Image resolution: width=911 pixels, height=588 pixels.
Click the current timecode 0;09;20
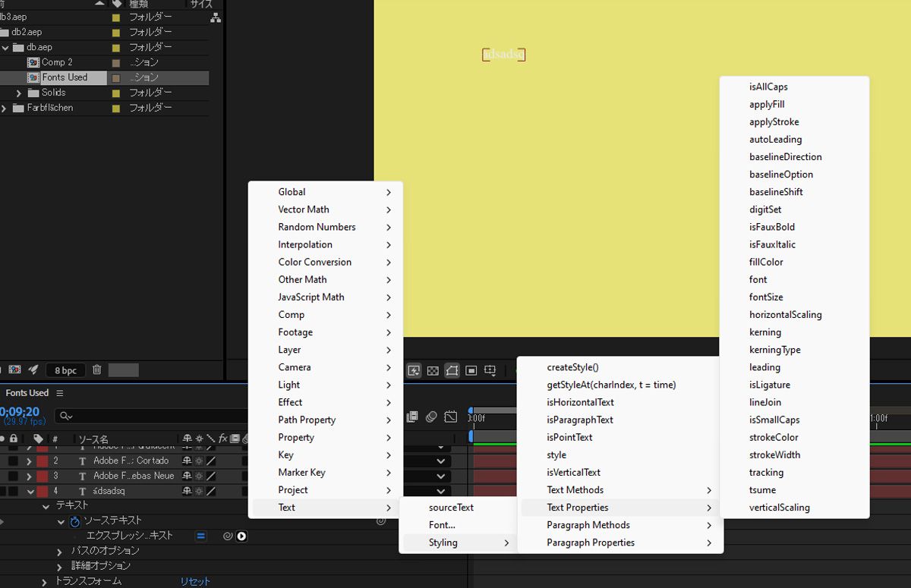[x=20, y=412]
